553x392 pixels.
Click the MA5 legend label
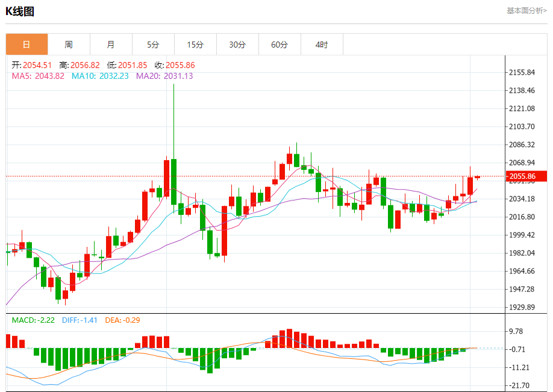[38, 76]
